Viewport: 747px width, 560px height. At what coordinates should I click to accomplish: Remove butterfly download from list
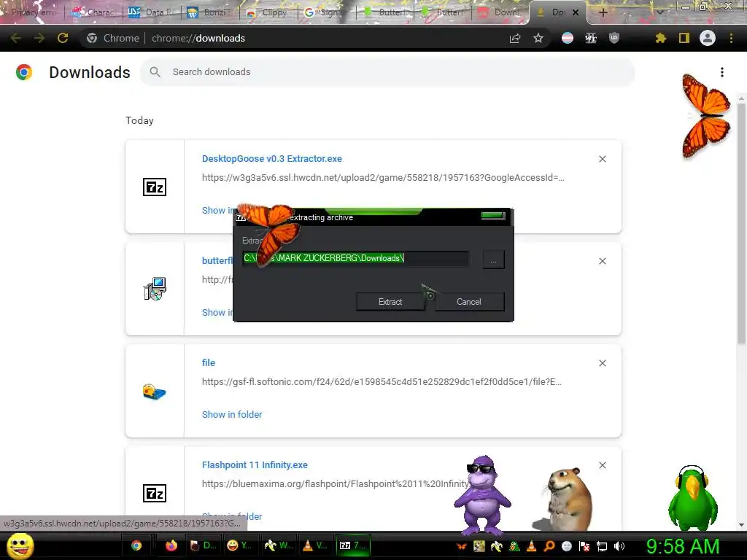click(x=603, y=261)
